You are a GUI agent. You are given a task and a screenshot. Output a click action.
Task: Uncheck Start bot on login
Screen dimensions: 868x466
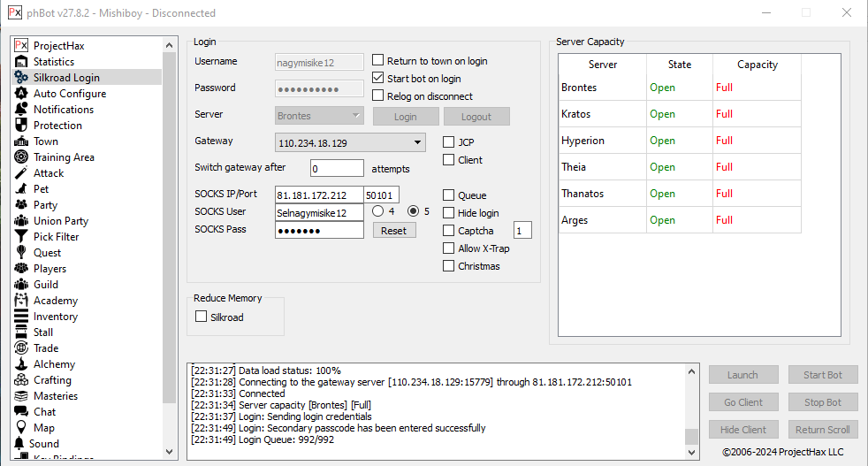[x=378, y=79]
